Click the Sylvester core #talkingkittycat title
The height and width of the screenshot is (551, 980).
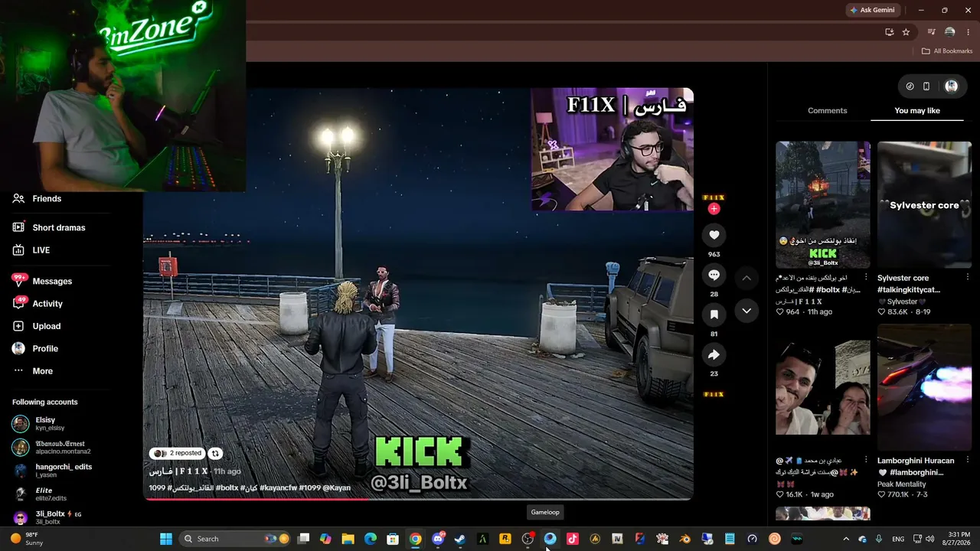click(x=909, y=284)
